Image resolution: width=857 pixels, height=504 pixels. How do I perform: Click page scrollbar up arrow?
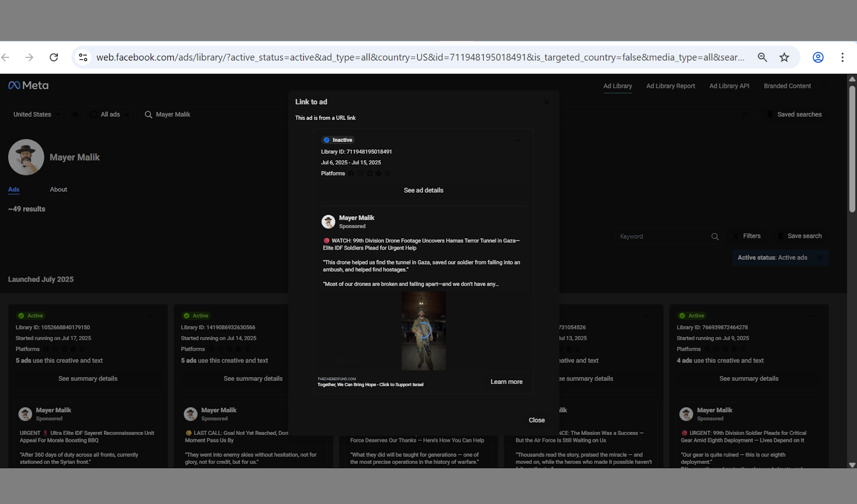tap(852, 79)
